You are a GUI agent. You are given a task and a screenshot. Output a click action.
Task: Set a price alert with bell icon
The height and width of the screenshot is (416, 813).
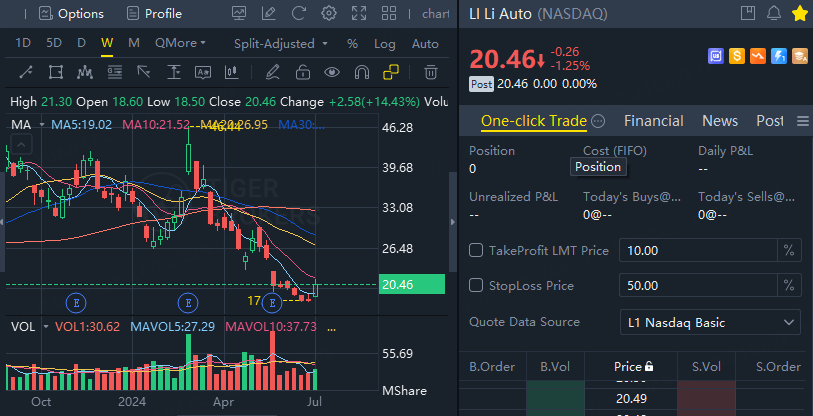tap(774, 13)
